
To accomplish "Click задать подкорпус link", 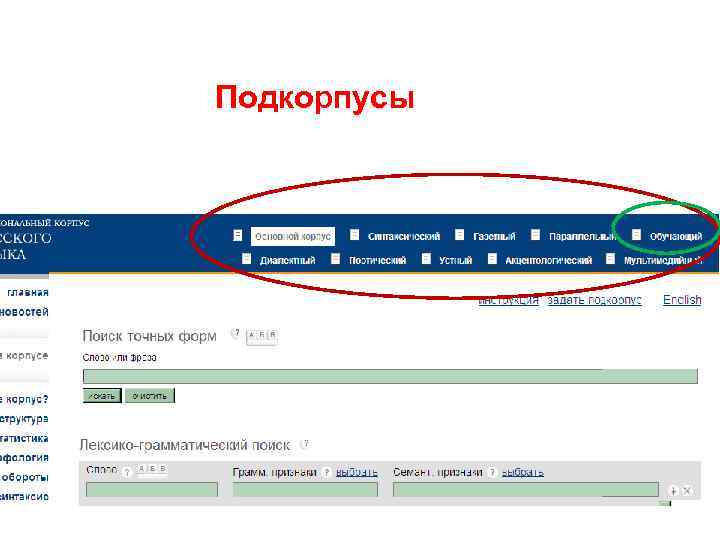I will click(x=595, y=300).
